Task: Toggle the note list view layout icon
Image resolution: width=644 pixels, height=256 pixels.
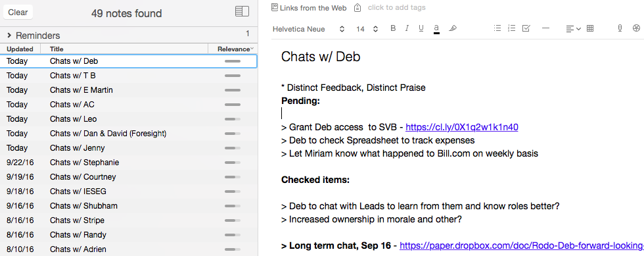Action: click(x=242, y=12)
